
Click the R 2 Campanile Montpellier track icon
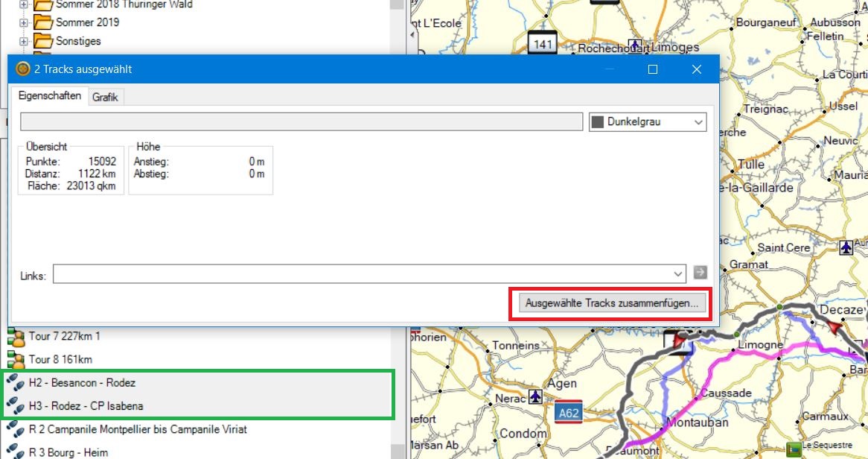click(x=15, y=430)
